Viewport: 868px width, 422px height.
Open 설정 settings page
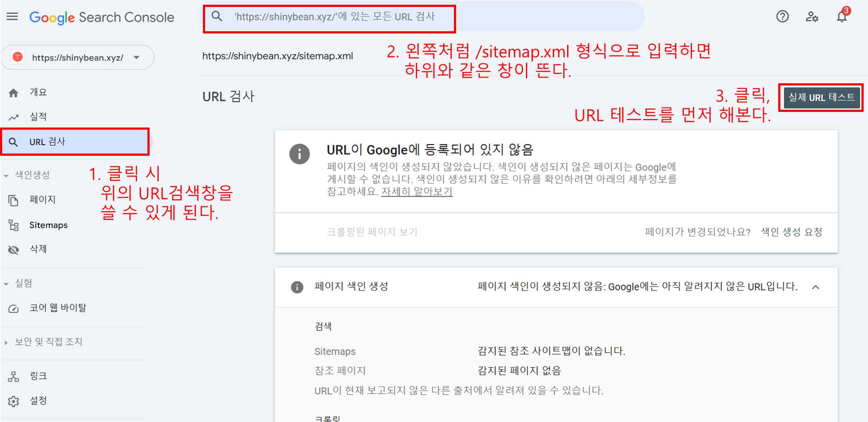38,400
